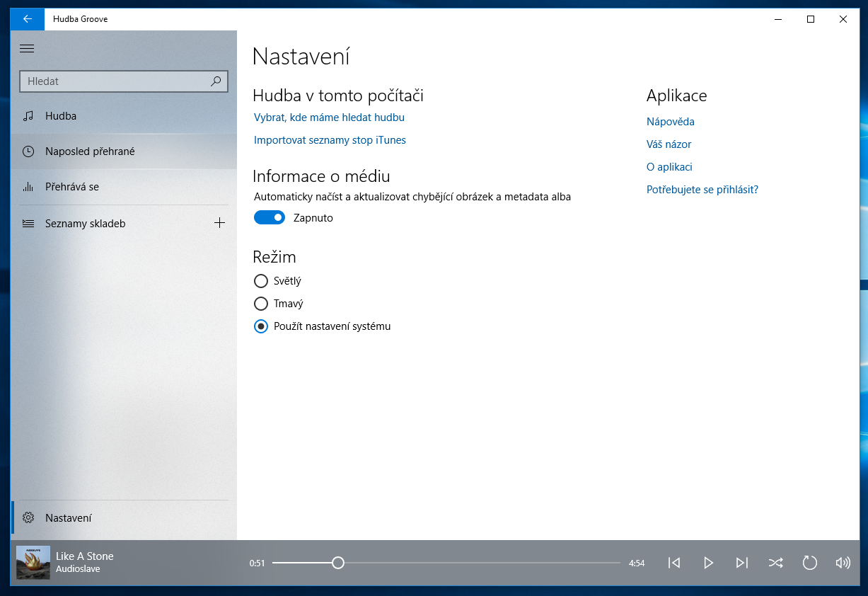Select the Světlý mode radio button
Image resolution: width=868 pixels, height=596 pixels.
(261, 281)
